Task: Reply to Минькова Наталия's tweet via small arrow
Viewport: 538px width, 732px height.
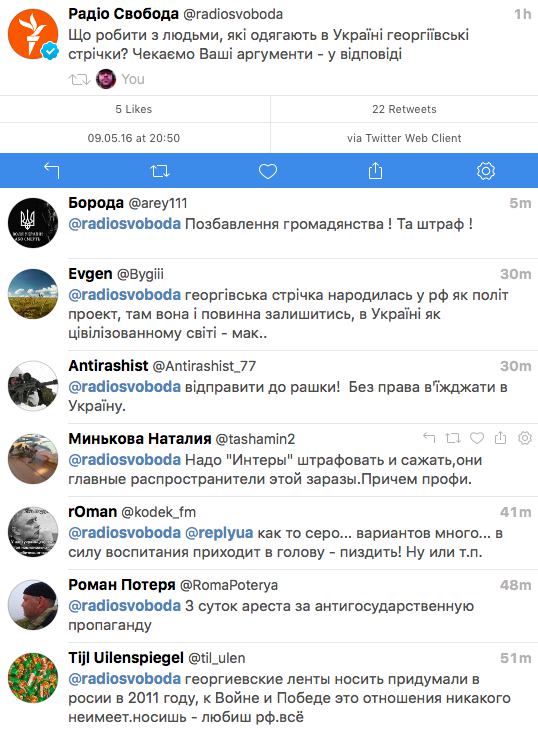Action: point(429,438)
